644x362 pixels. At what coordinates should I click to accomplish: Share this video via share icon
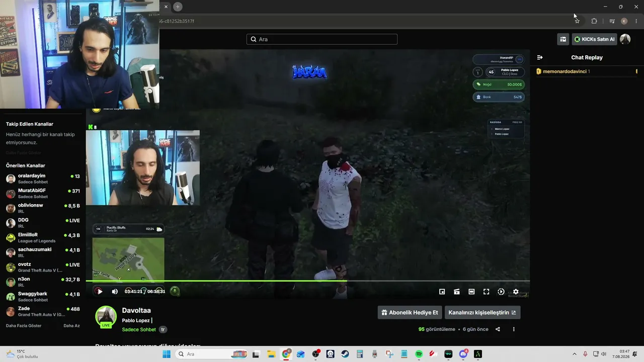click(498, 329)
